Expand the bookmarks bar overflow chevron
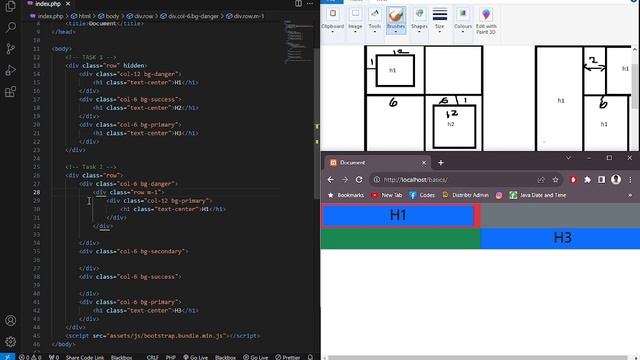 pyautogui.click(x=630, y=196)
